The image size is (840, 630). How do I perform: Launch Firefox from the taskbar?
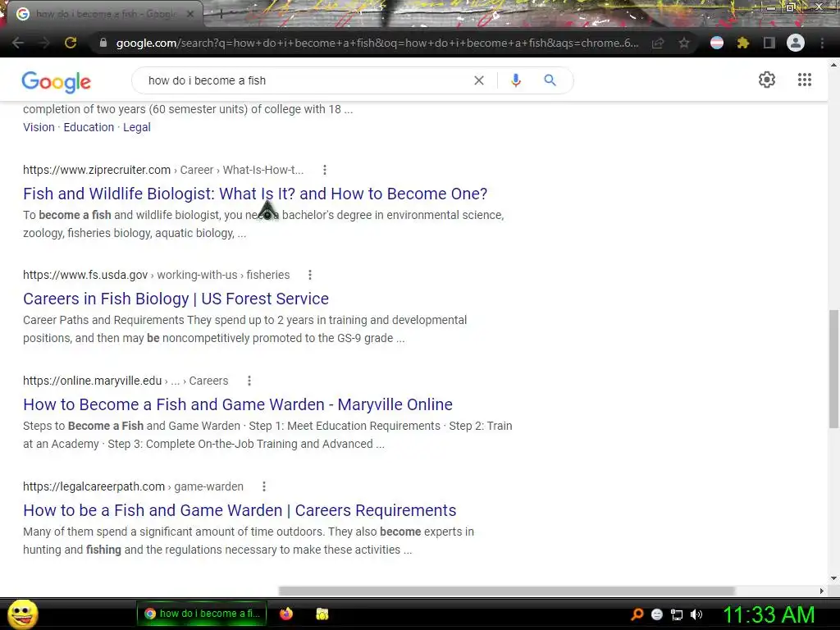click(x=286, y=614)
